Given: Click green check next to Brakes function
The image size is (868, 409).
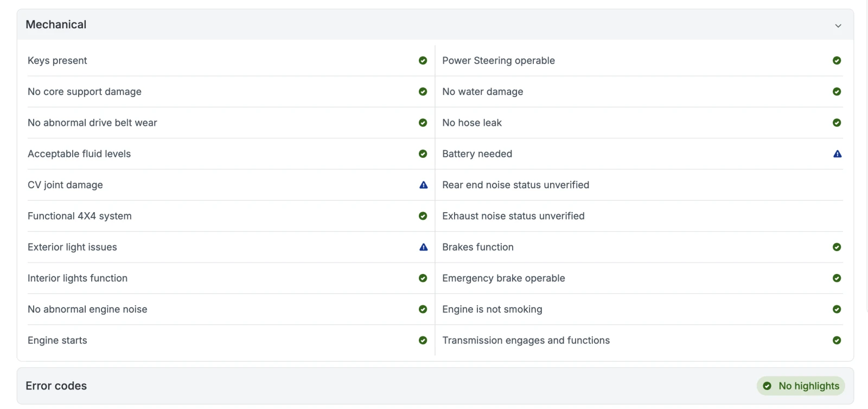Looking at the screenshot, I should point(837,247).
